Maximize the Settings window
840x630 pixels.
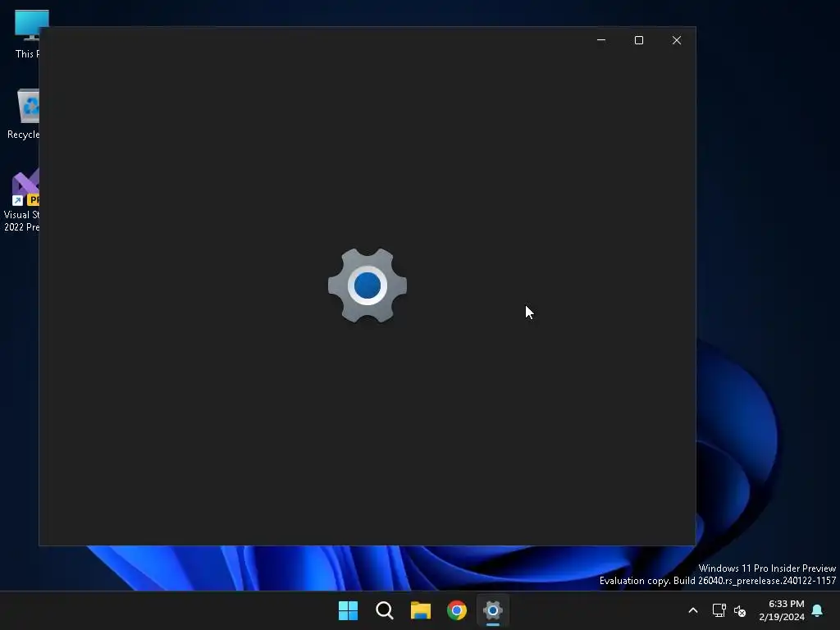pyautogui.click(x=638, y=40)
